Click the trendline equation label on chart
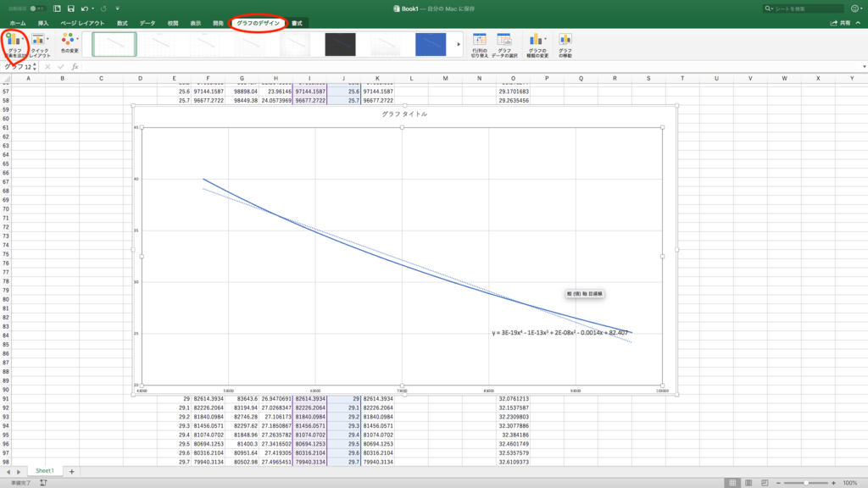The width and height of the screenshot is (868, 488). pyautogui.click(x=559, y=332)
